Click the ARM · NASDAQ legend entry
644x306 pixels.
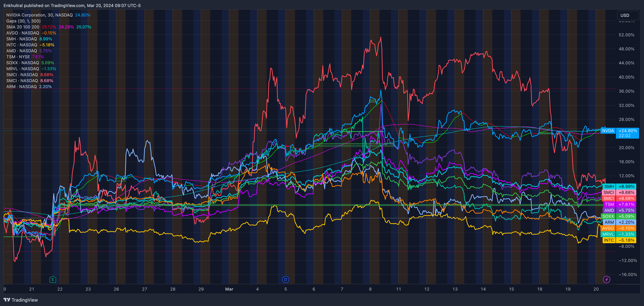click(x=21, y=87)
